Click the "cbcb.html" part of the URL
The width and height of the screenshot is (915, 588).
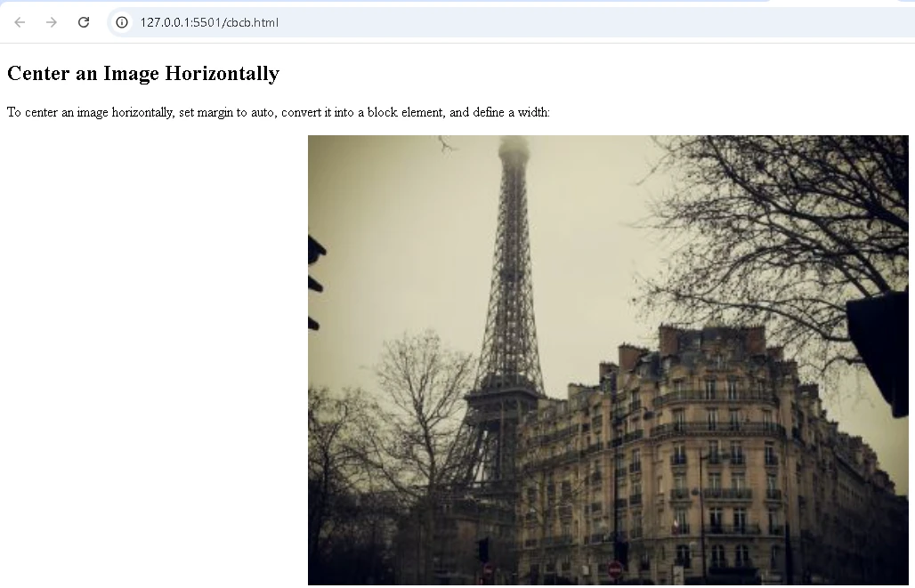click(253, 22)
